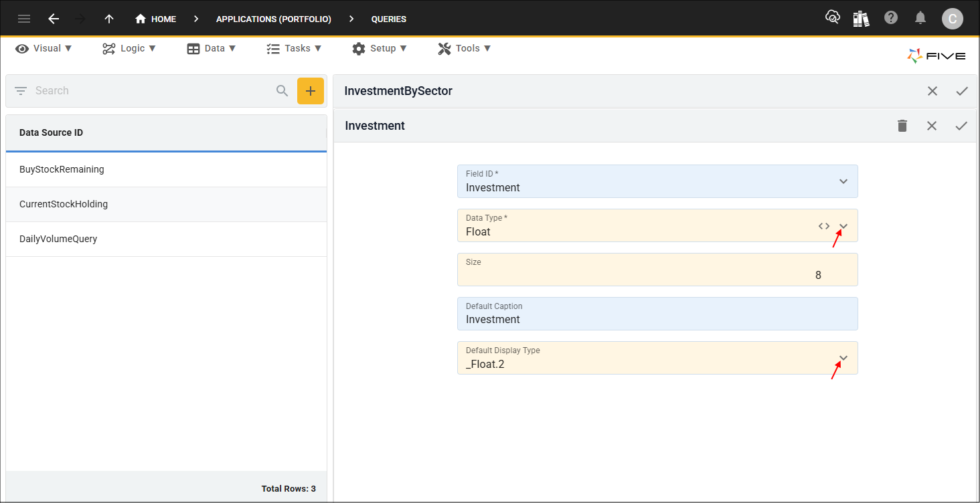This screenshot has height=503, width=980.
Task: Open the library books icon
Action: click(x=861, y=19)
